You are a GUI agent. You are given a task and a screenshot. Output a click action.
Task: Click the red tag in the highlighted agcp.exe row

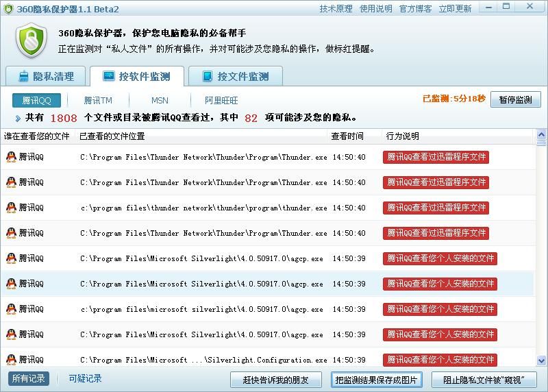click(x=440, y=284)
